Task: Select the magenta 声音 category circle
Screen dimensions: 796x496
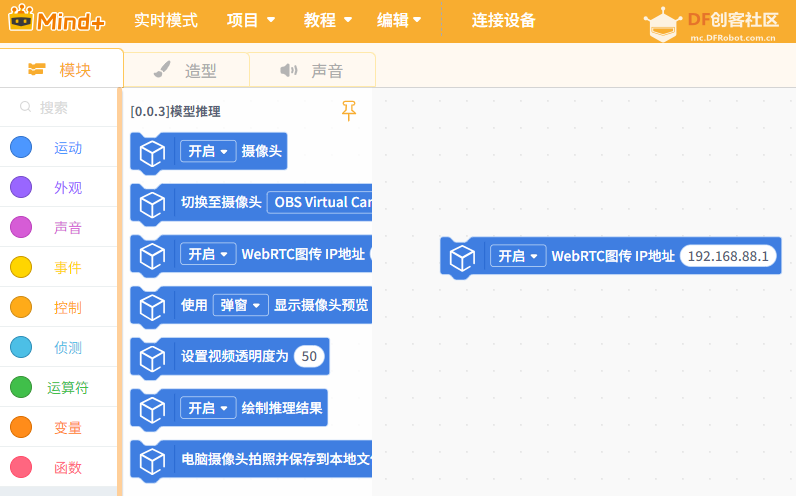Action: (21, 227)
